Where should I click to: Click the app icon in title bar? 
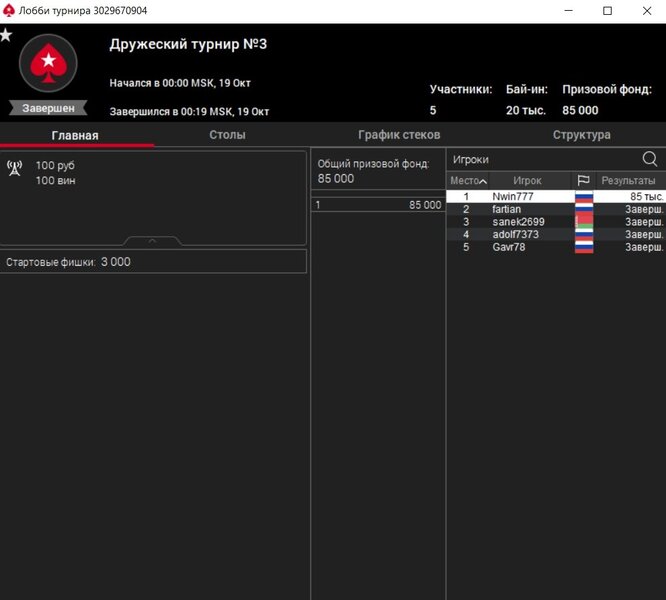point(9,10)
